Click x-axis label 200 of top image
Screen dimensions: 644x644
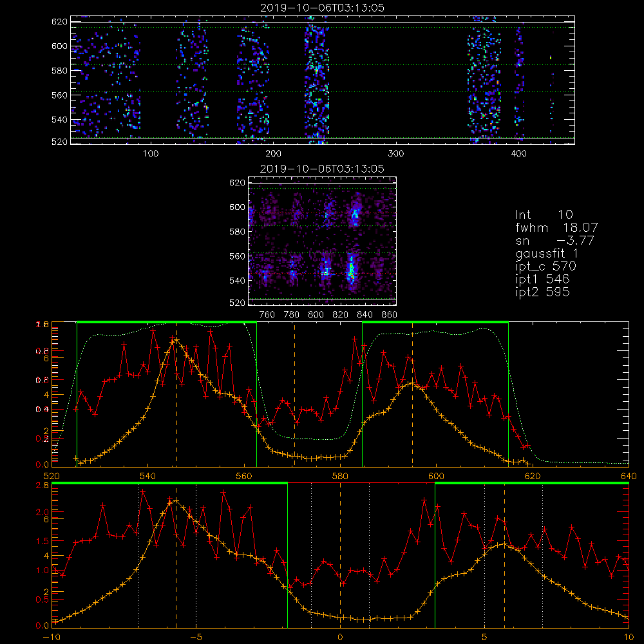[x=273, y=154]
